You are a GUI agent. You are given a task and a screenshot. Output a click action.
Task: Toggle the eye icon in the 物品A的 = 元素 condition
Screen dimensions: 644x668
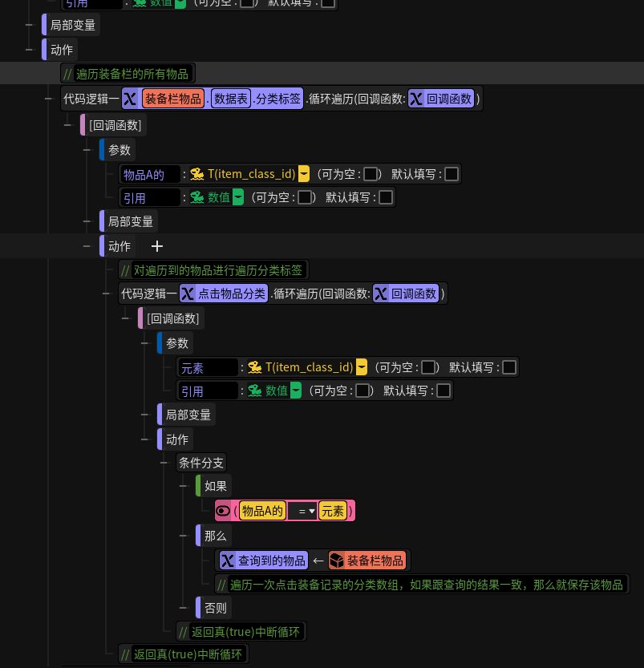point(223,511)
